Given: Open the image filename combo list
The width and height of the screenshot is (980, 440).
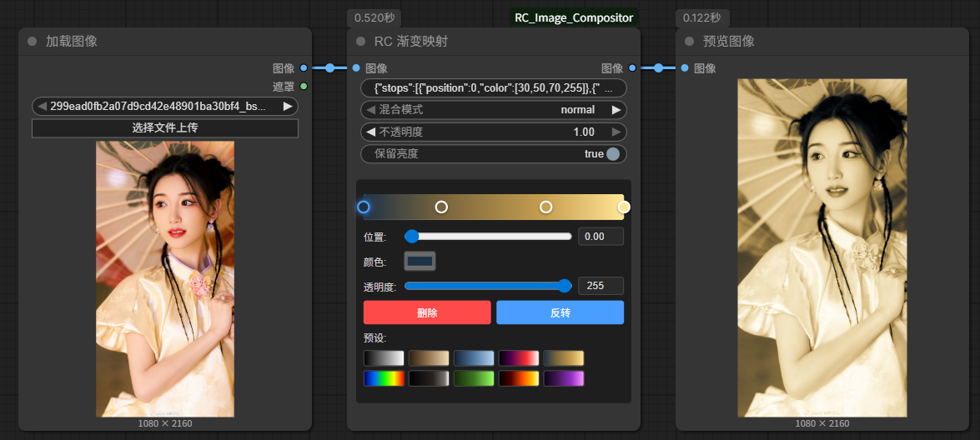Looking at the screenshot, I should pyautogui.click(x=165, y=106).
